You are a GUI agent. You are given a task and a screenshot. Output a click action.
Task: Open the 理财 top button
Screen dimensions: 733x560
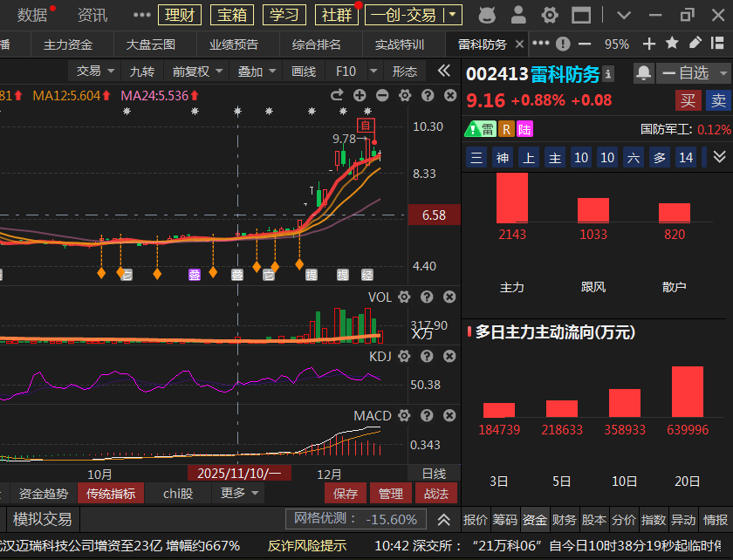[x=180, y=15]
